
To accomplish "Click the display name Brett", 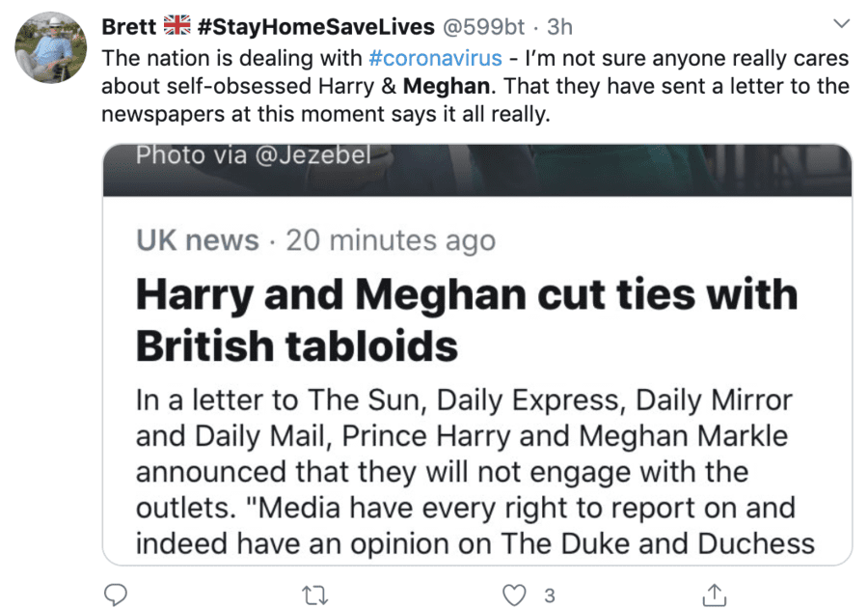I will point(128,26).
